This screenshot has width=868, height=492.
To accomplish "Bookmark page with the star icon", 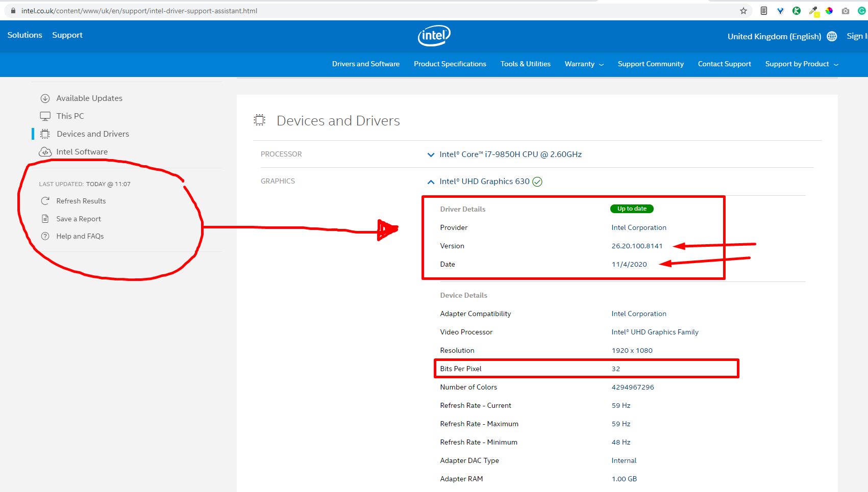I will (743, 11).
